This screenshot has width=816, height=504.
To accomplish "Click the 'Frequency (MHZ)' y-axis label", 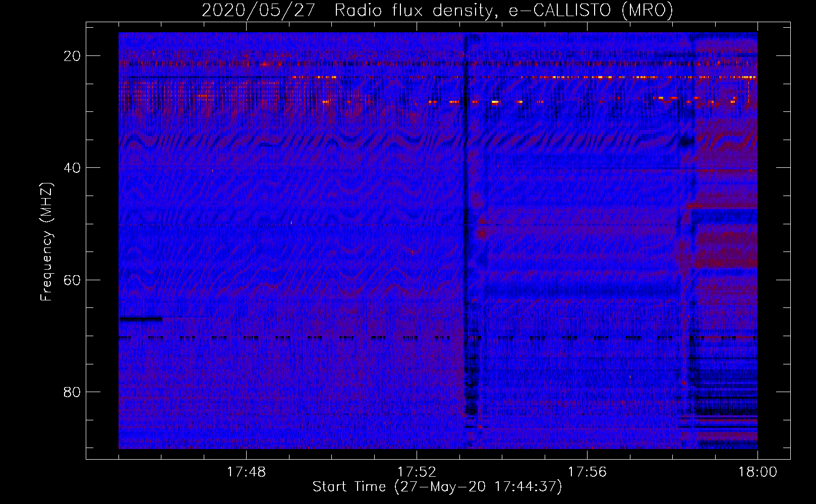I will click(46, 241).
